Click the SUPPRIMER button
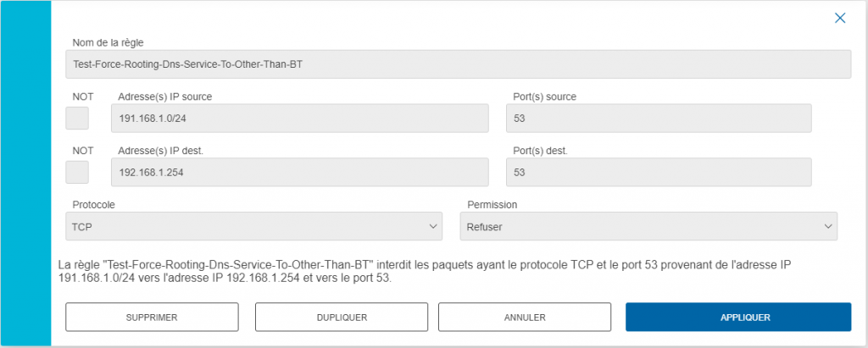The height and width of the screenshot is (348, 868). click(152, 317)
